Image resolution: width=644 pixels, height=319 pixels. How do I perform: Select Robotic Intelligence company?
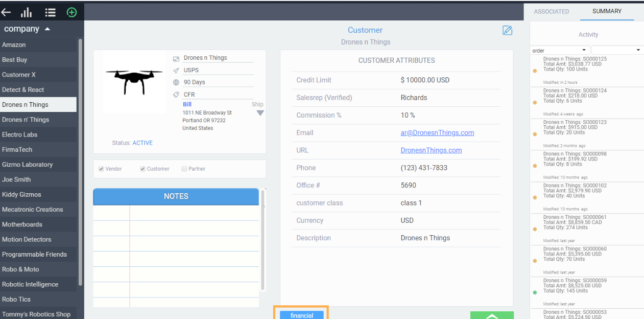point(38,284)
